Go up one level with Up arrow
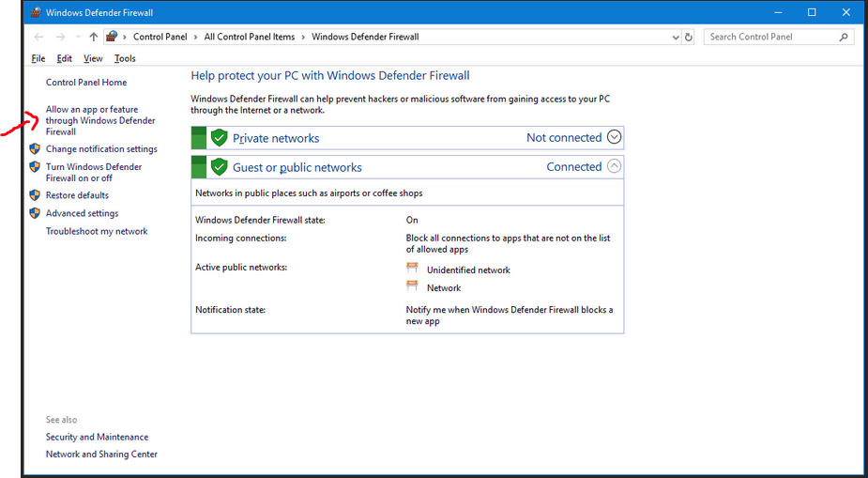This screenshot has height=478, width=868. point(94,38)
